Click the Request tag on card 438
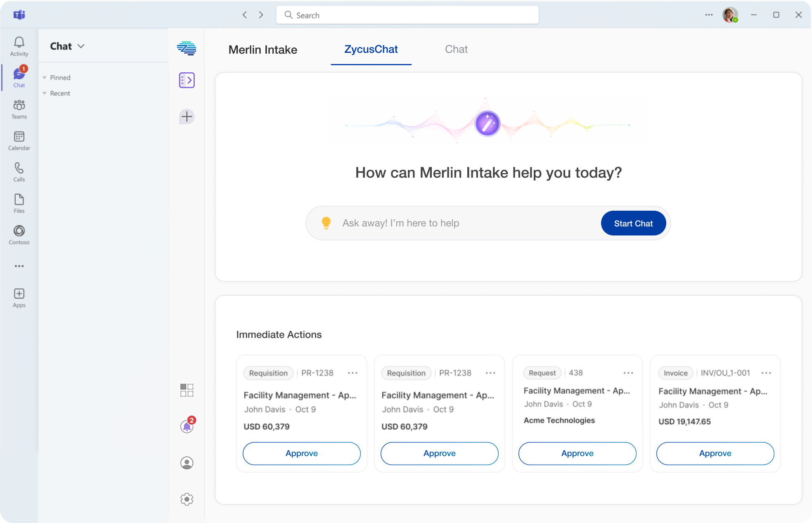Screen dimensions: 812x523 [x=542, y=373]
